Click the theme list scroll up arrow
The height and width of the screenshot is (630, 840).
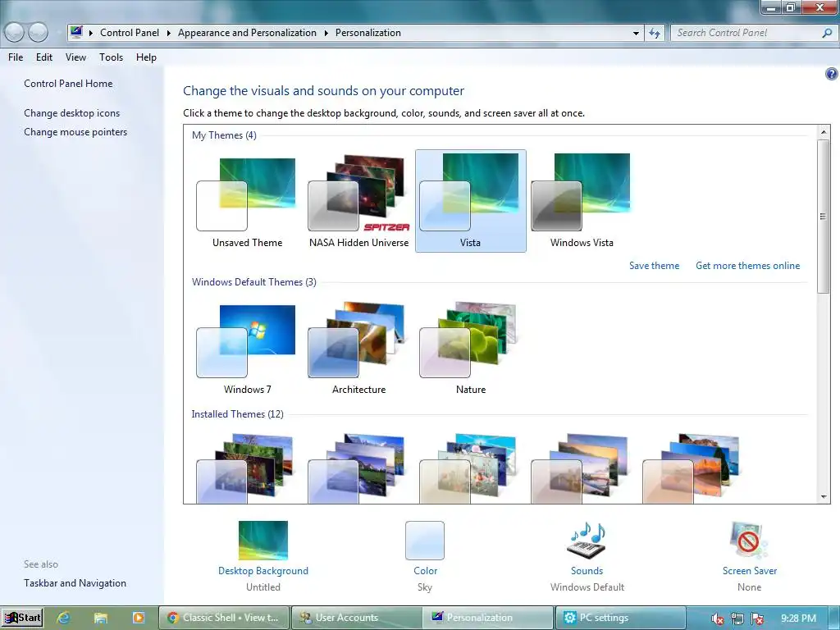point(824,132)
